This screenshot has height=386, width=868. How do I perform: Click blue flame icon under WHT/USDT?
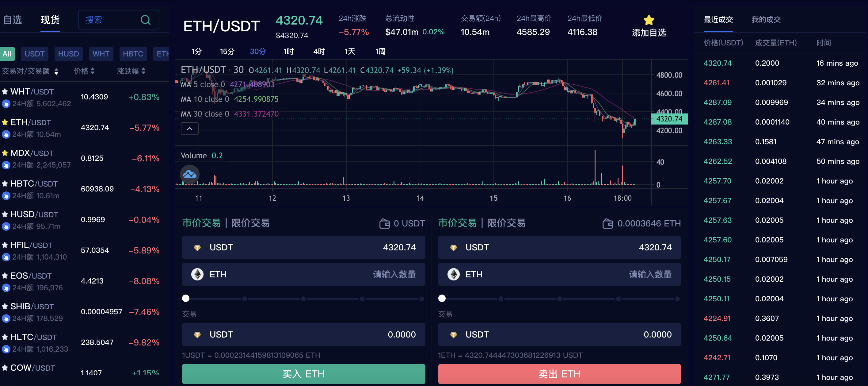pyautogui.click(x=6, y=104)
